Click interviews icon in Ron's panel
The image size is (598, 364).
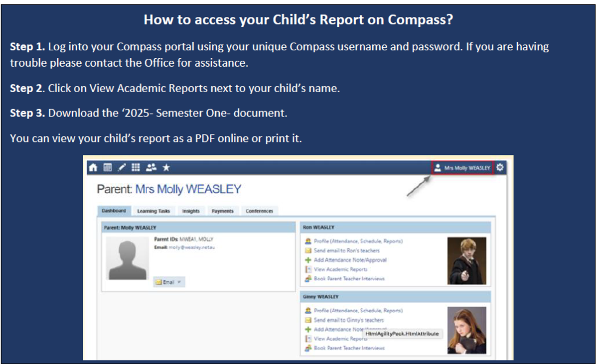[x=308, y=279]
